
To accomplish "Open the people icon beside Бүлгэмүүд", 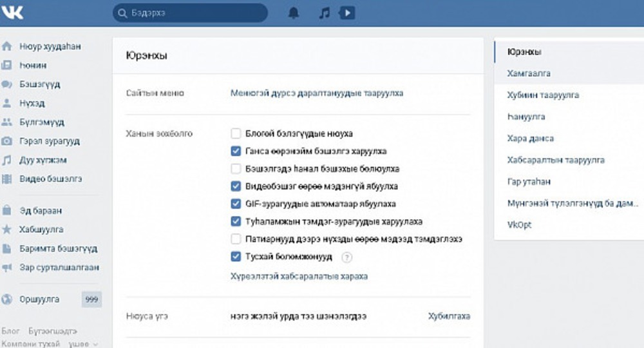I will point(6,122).
